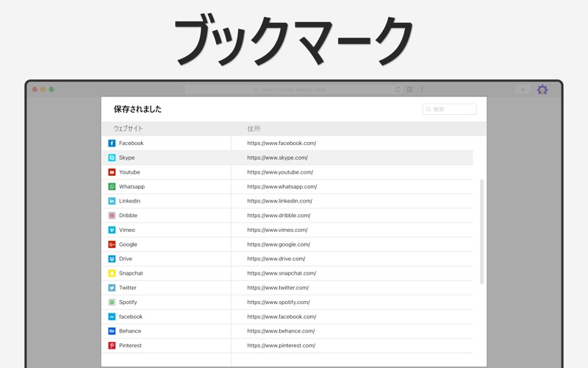Click the Messenger favicon of lowercase facebook row

pos(112,316)
